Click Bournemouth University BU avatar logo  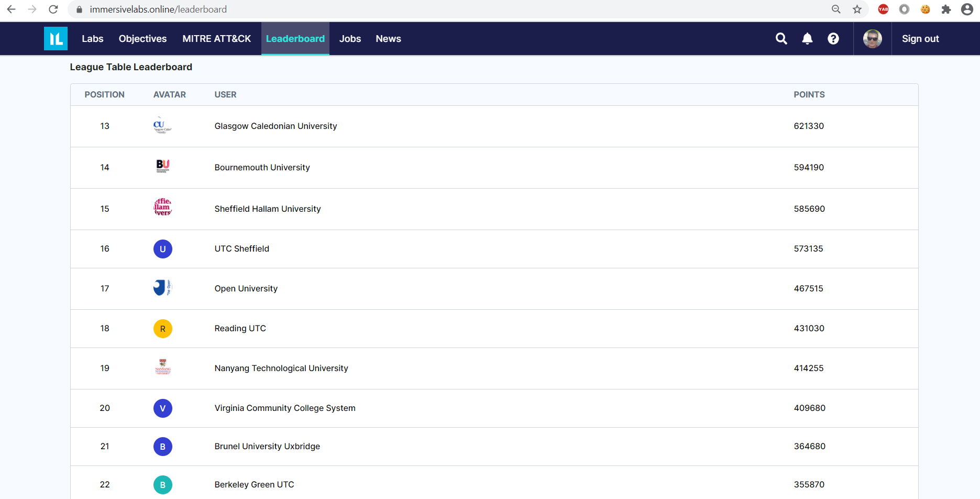[162, 167]
